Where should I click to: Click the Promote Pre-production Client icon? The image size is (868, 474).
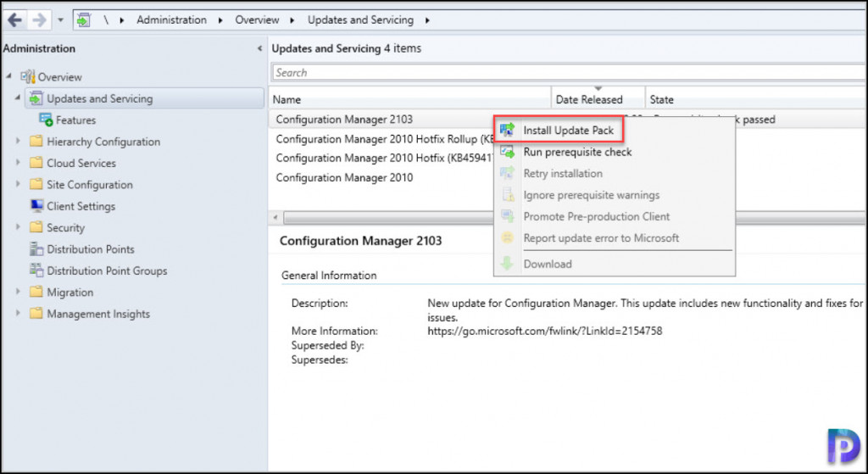tap(508, 216)
